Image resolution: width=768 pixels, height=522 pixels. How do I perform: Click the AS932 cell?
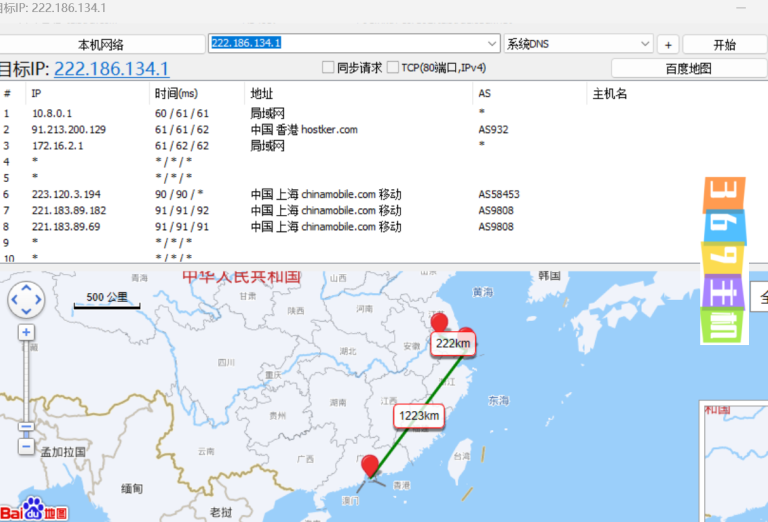click(493, 129)
